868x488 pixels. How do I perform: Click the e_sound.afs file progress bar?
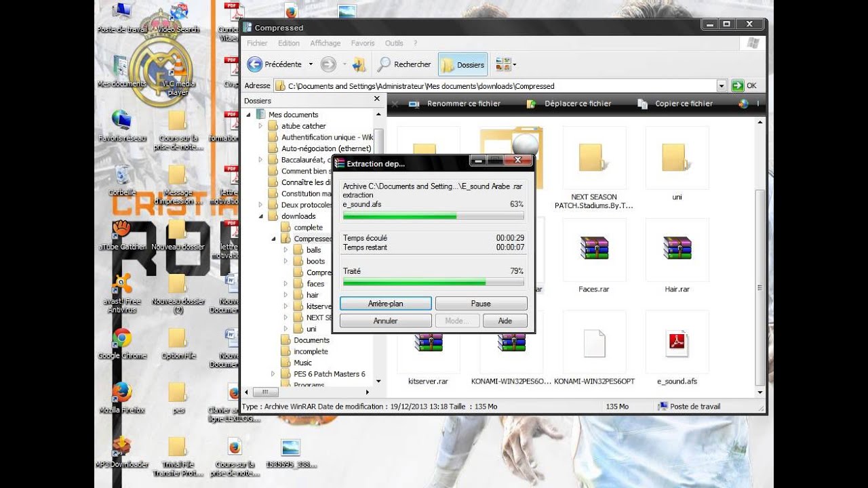[x=433, y=216]
